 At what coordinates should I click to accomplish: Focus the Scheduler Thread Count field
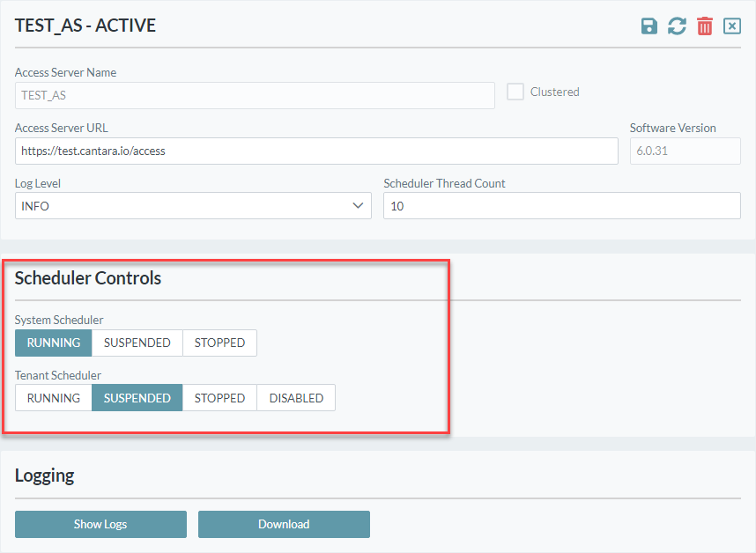tap(561, 206)
